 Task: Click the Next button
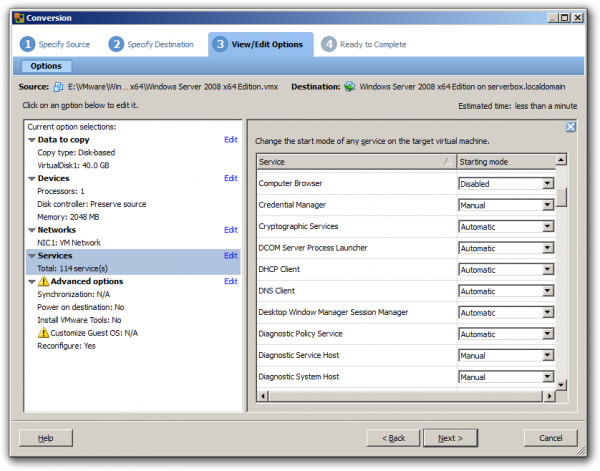tap(450, 438)
